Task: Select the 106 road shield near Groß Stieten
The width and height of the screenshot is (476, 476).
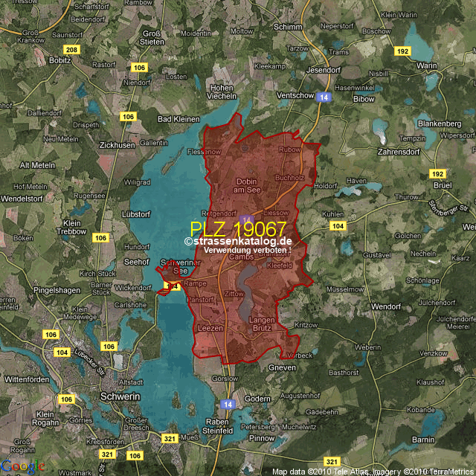Action: tap(139, 68)
